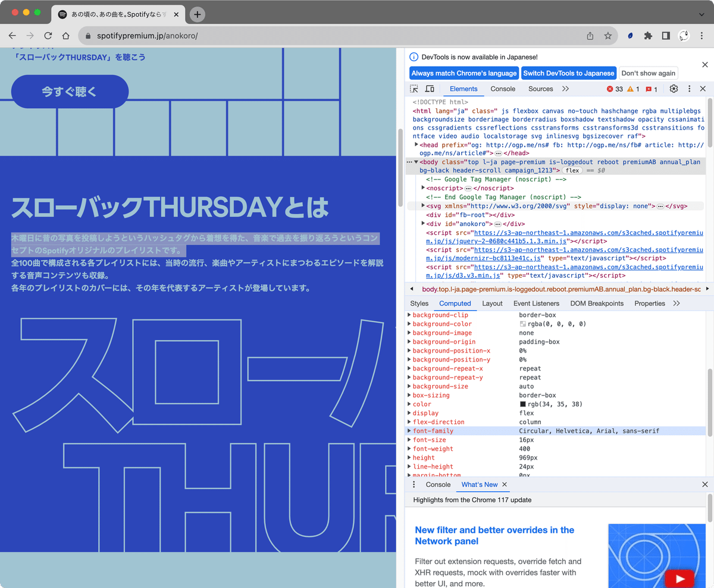Close the What's New drawer tab
This screenshot has width=714, height=588.
pos(505,485)
